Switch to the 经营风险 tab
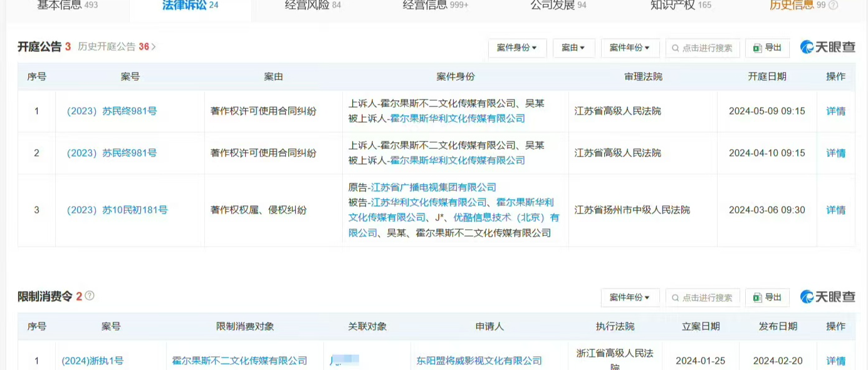 (x=313, y=5)
